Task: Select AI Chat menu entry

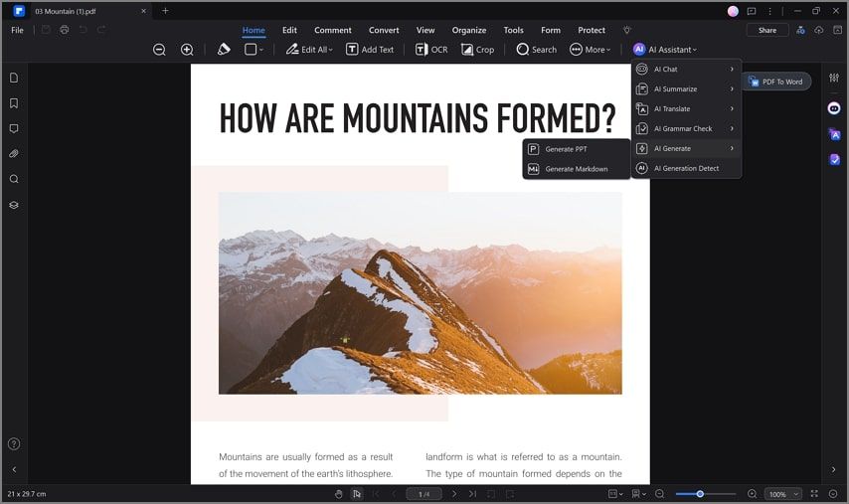Action: (686, 70)
